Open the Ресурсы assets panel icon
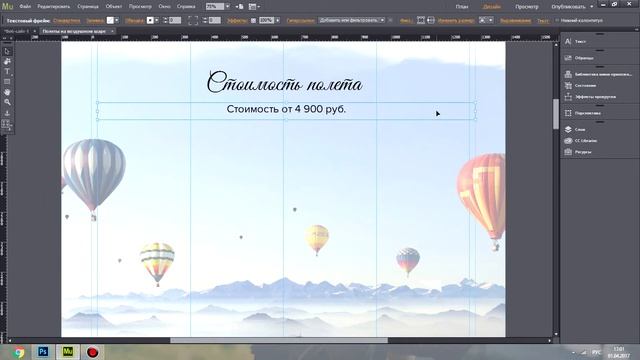Viewport: 640px width, 360px height. [568, 152]
